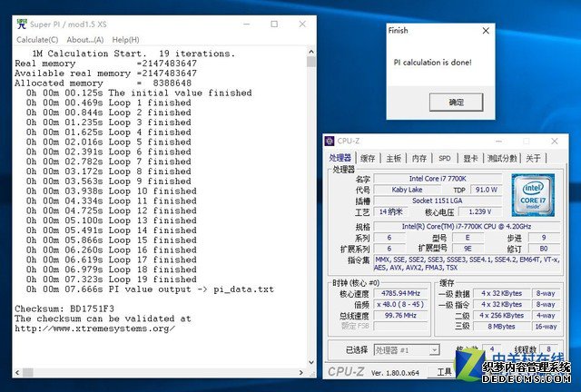Click Super PI vertical scrollbar down arrow
Viewport: 581px width, 392px height.
click(311, 362)
